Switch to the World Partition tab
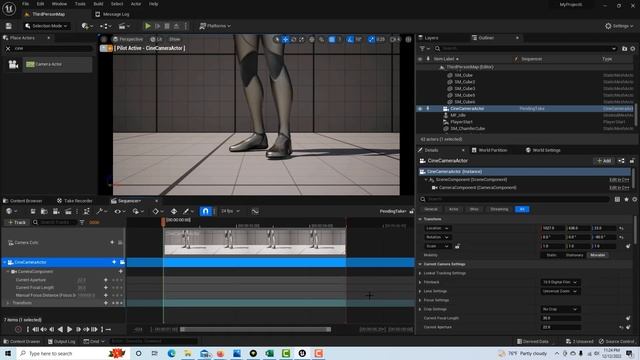Viewport: 640px width, 360px height. click(x=489, y=150)
